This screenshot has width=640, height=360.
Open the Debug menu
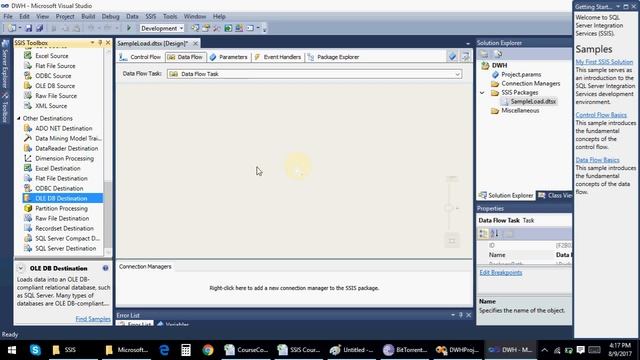tap(110, 16)
